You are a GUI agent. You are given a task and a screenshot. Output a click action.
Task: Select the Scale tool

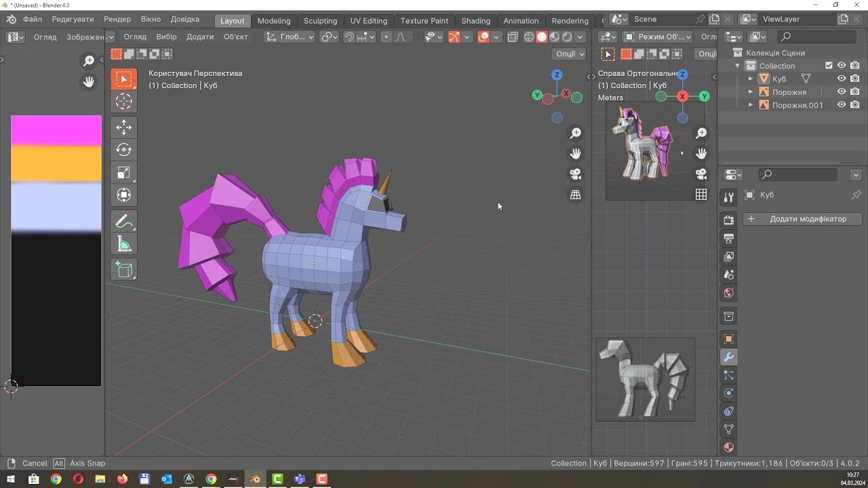(x=123, y=172)
